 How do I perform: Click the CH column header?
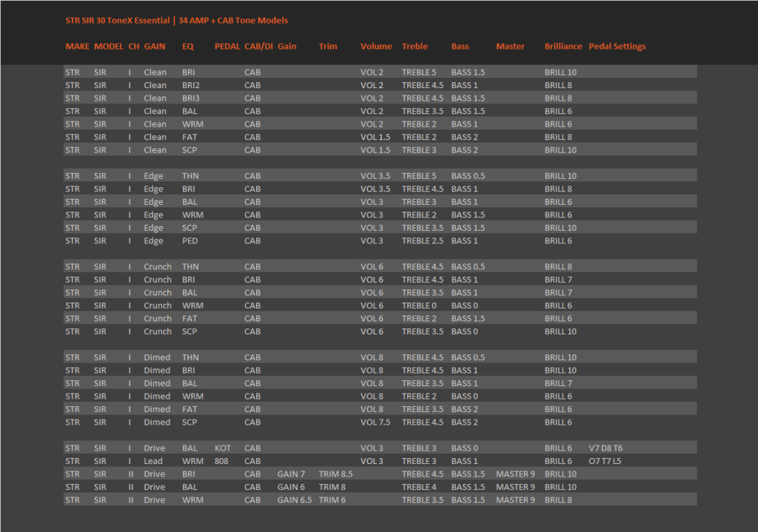coord(134,47)
